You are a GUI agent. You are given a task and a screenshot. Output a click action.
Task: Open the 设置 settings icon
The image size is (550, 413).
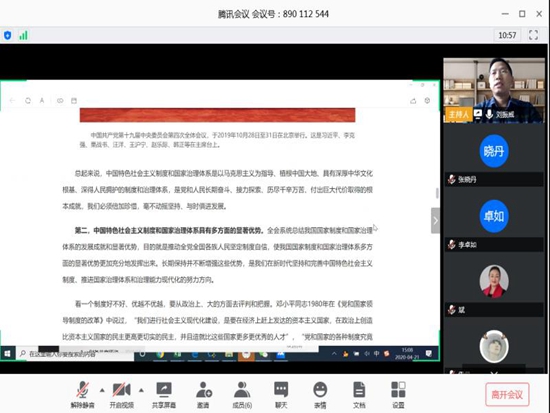tap(398, 395)
